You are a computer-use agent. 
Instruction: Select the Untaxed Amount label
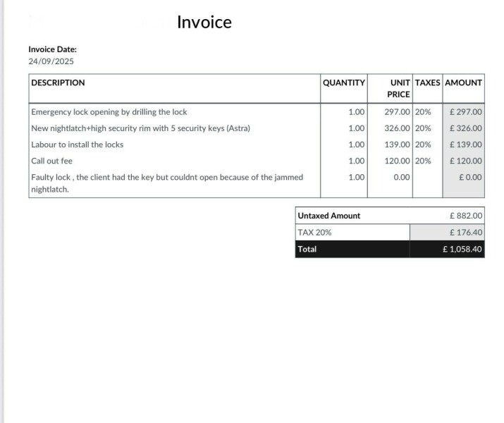click(x=329, y=216)
